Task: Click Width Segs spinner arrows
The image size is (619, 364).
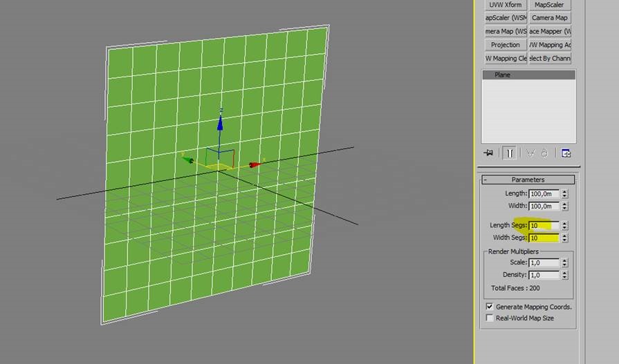Action: (x=564, y=238)
